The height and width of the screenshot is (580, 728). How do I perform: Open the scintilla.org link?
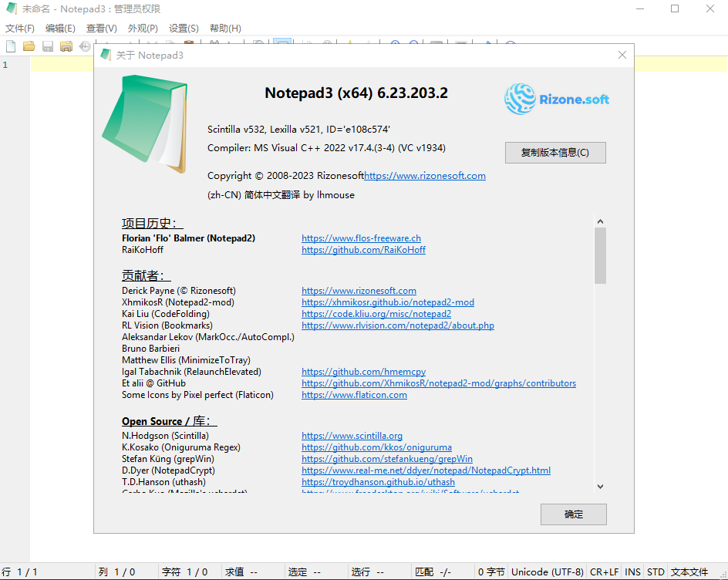[352, 436]
